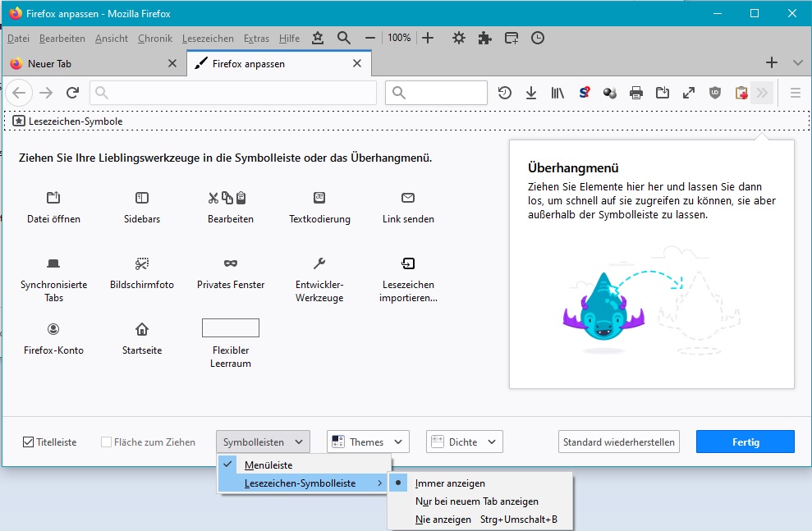Open the overflow menu double chevron

click(762, 93)
